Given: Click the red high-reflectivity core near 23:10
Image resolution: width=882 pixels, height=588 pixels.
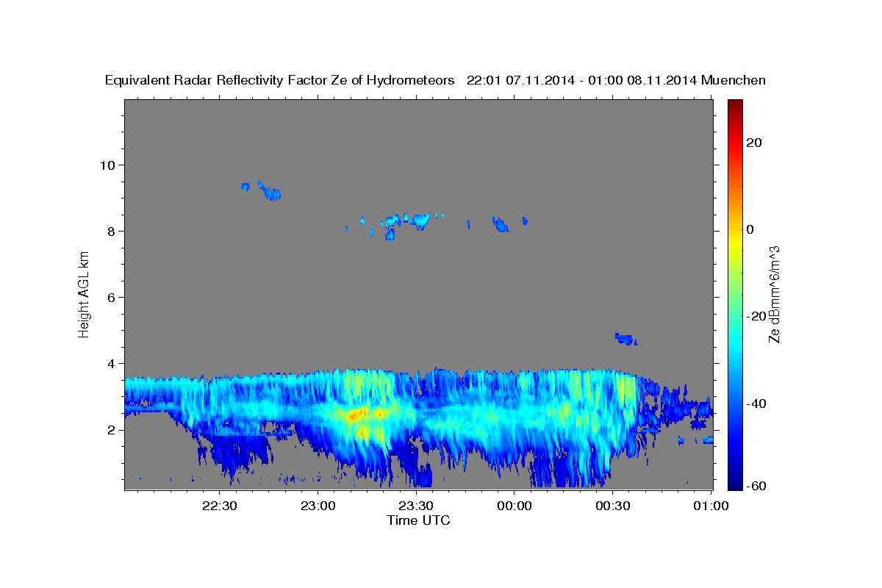Looking at the screenshot, I should point(356,415).
